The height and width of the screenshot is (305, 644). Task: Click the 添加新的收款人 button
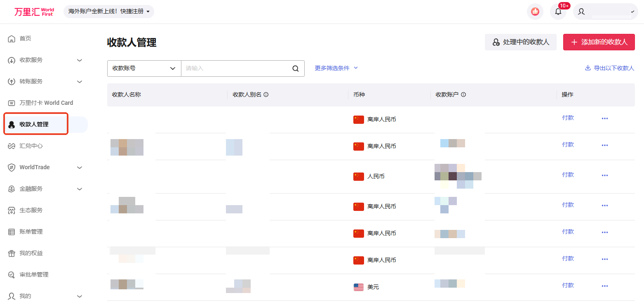599,42
